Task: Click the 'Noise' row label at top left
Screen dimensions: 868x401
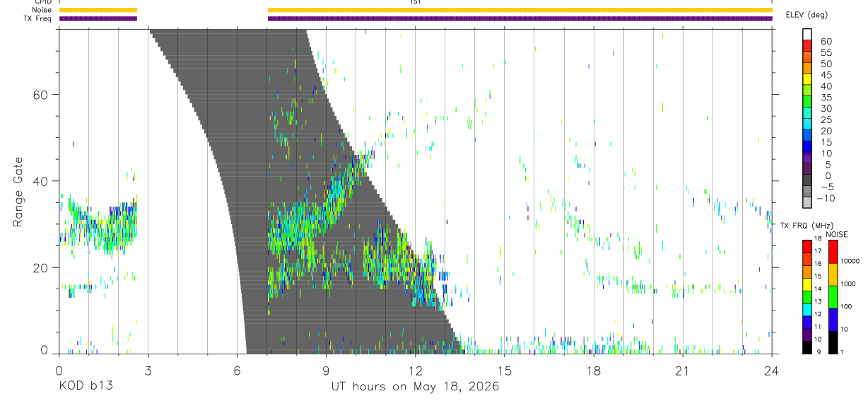Action: coord(42,10)
